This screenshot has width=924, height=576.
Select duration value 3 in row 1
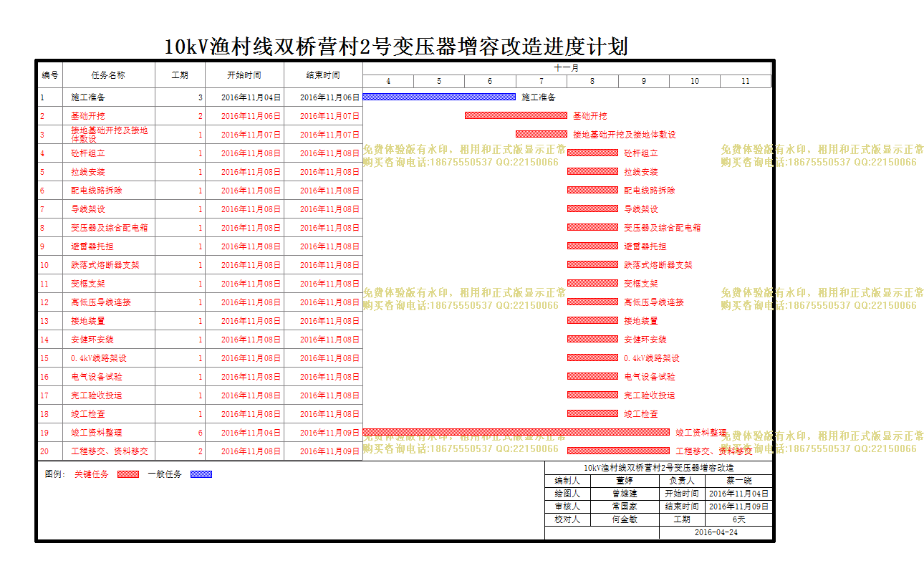(201, 97)
